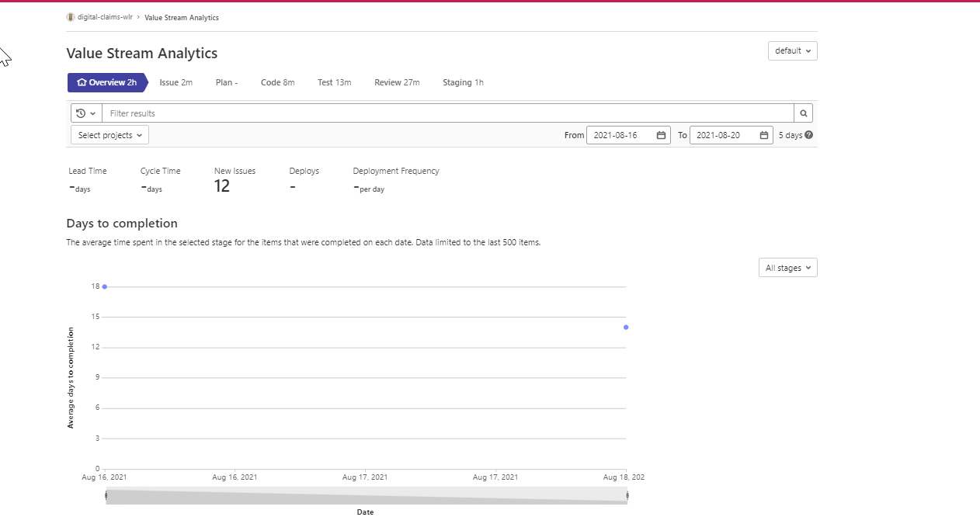Image resolution: width=980 pixels, height=517 pixels.
Task: Click the Value Stream Analytics breadcrumb
Action: (182, 16)
